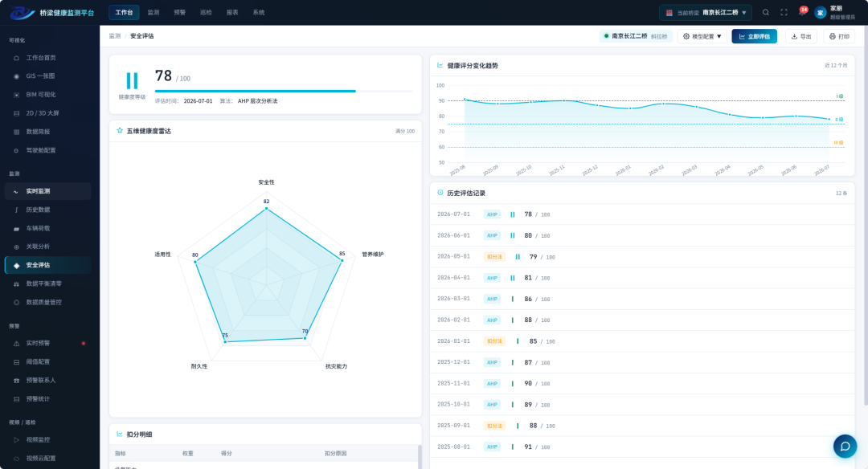Click the search icon in top bar
Viewport: 868px width, 469px height.
pos(766,12)
